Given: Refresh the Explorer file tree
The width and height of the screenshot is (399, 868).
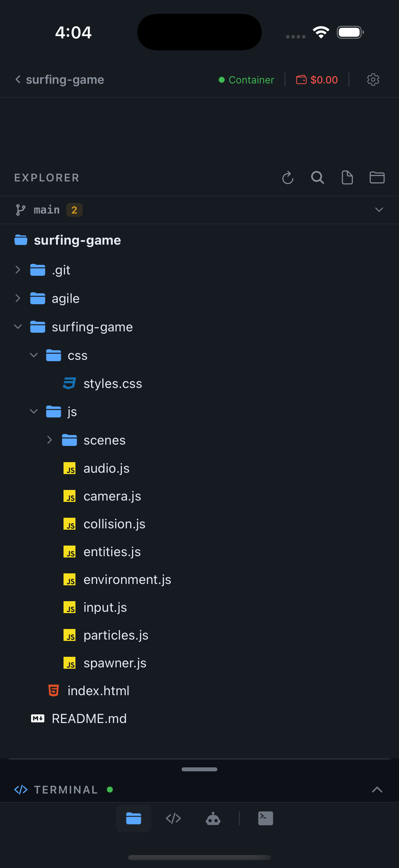Looking at the screenshot, I should pyautogui.click(x=288, y=178).
